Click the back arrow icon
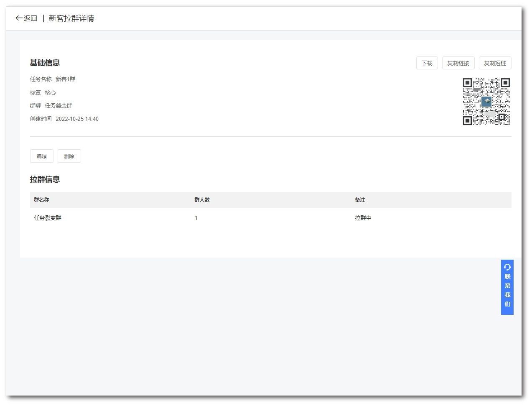This screenshot has height=406, width=532. pos(19,18)
